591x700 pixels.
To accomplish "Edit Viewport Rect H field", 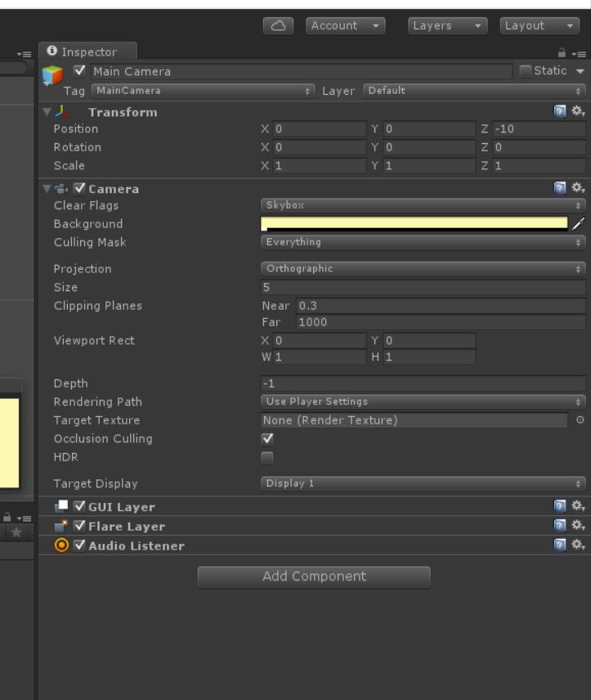I will click(429, 357).
